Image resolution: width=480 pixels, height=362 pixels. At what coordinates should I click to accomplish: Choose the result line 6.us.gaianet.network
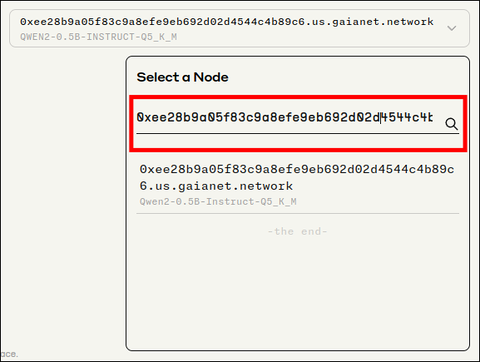pos(216,186)
